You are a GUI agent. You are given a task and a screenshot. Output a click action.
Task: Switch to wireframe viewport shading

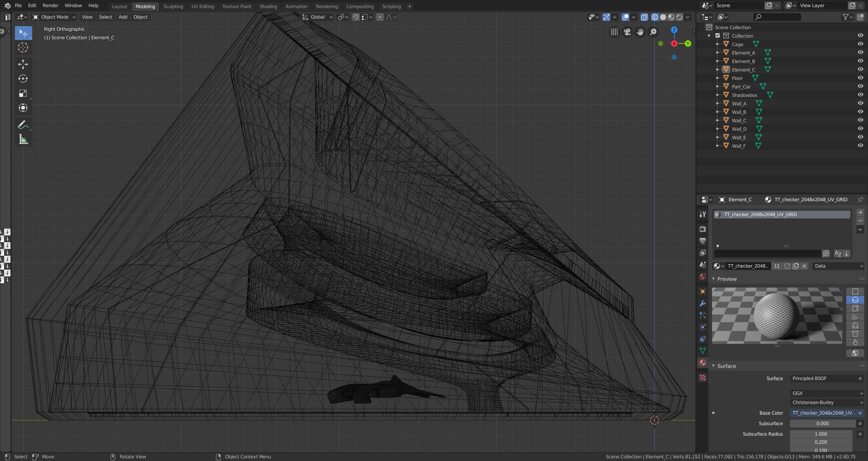click(x=655, y=17)
